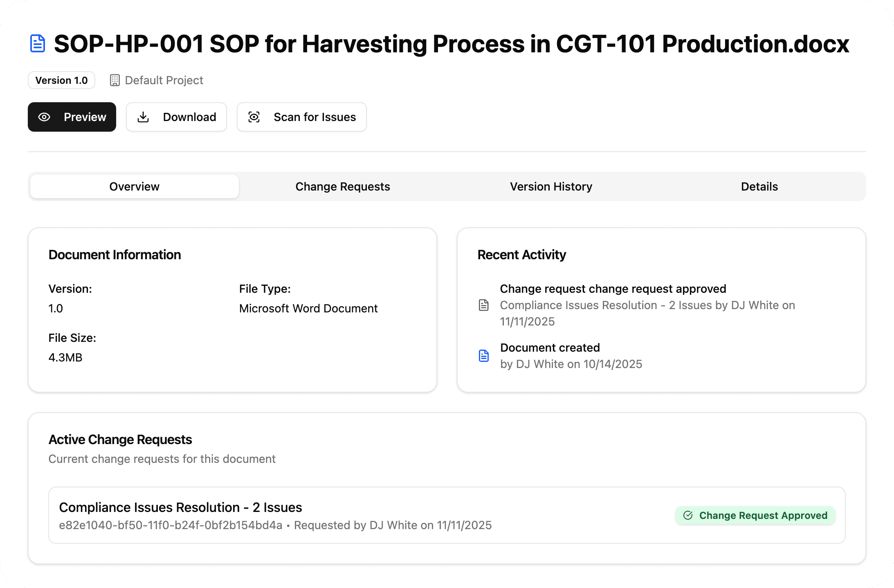Click the Change request approved activity entry
The image size is (894, 588).
613,289
